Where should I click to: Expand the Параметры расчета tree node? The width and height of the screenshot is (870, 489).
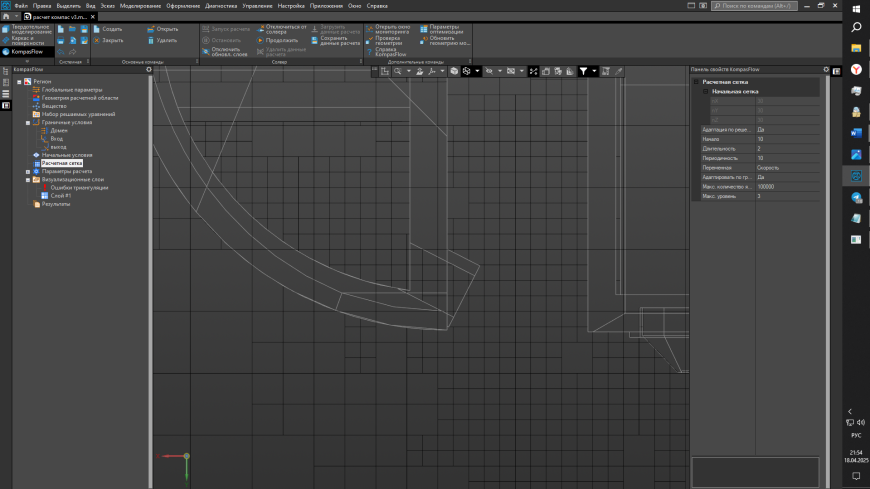pyautogui.click(x=28, y=171)
